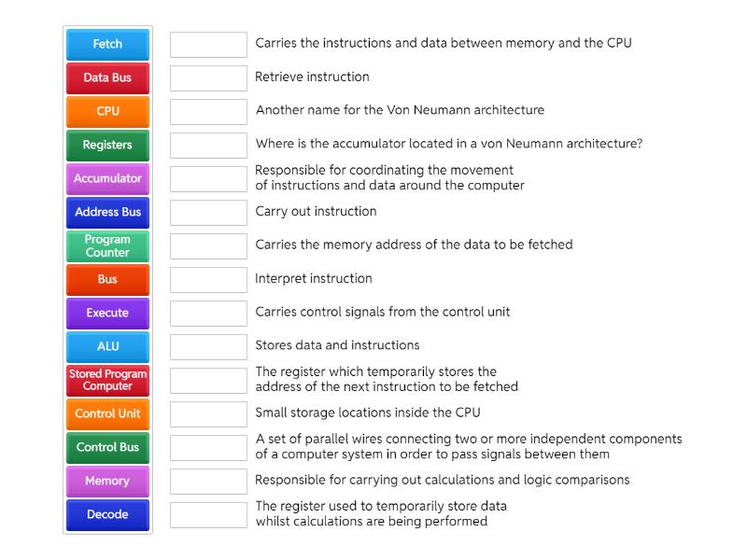
Task: Select answer slot for 'Small storage locations inside the CPU'
Action: [208, 414]
